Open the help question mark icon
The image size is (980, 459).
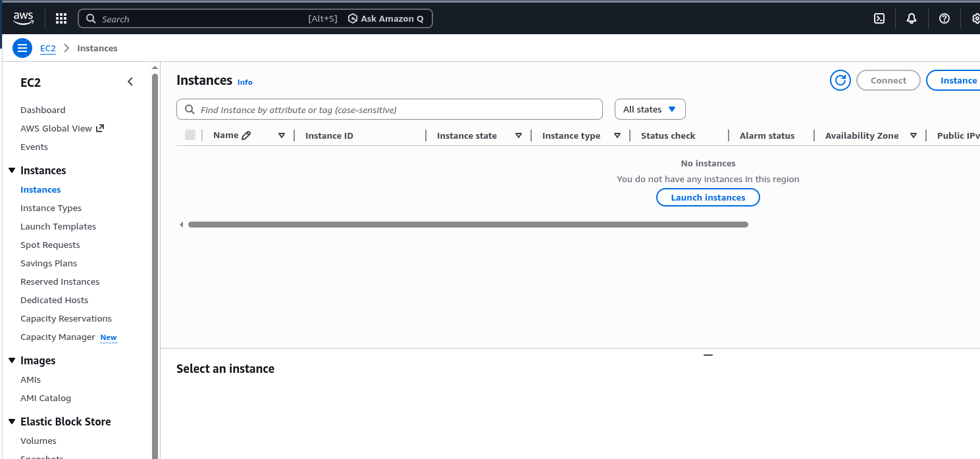(x=944, y=18)
